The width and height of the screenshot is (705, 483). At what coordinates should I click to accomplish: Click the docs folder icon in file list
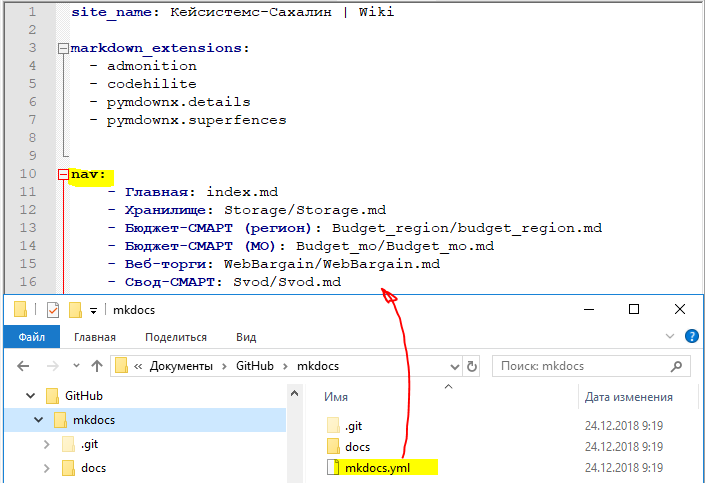click(x=333, y=446)
